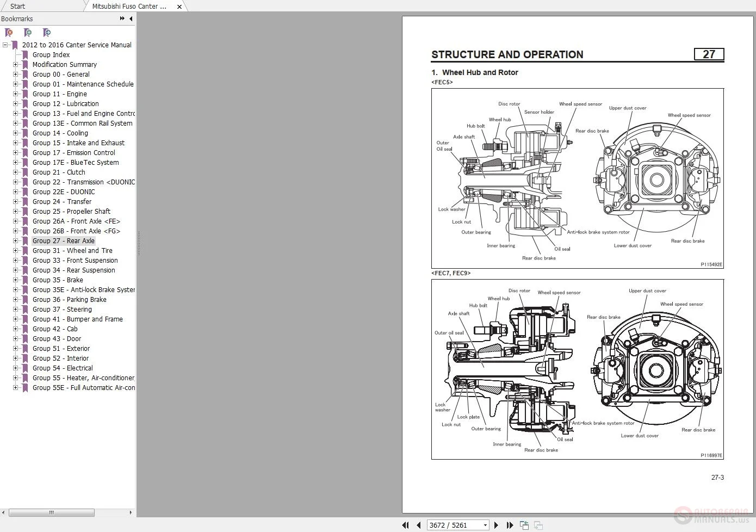Open Group 12 - Lubrication bookmark

pos(65,104)
